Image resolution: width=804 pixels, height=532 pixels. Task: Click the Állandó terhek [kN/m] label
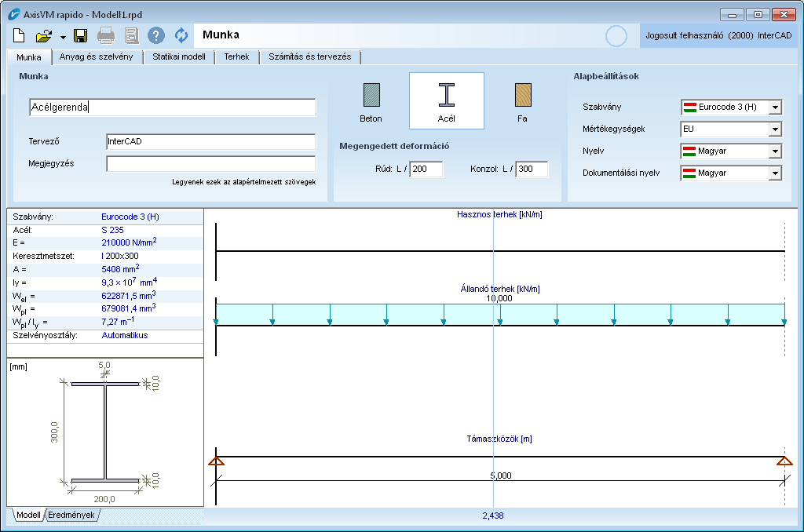click(x=500, y=289)
